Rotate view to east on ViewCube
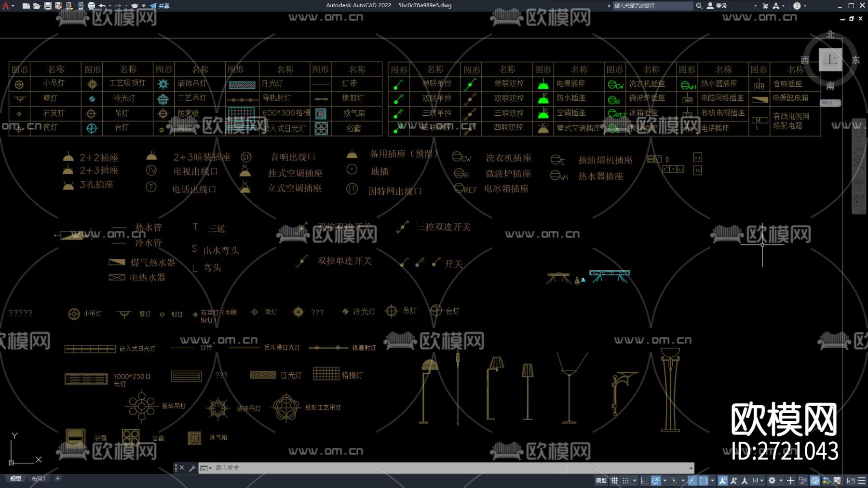The image size is (868, 488). (855, 60)
